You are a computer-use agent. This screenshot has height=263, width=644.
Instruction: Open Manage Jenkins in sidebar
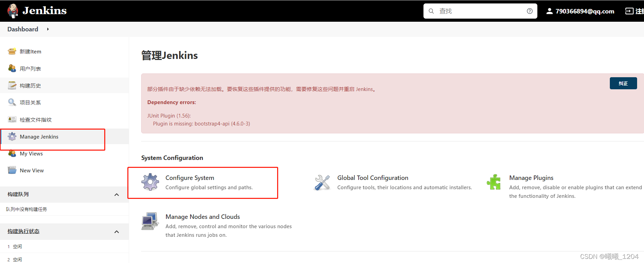pos(39,136)
